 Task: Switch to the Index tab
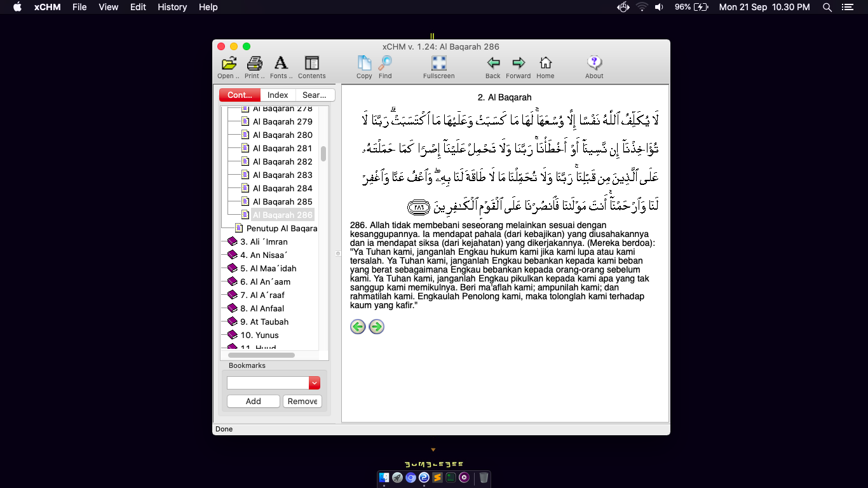278,95
